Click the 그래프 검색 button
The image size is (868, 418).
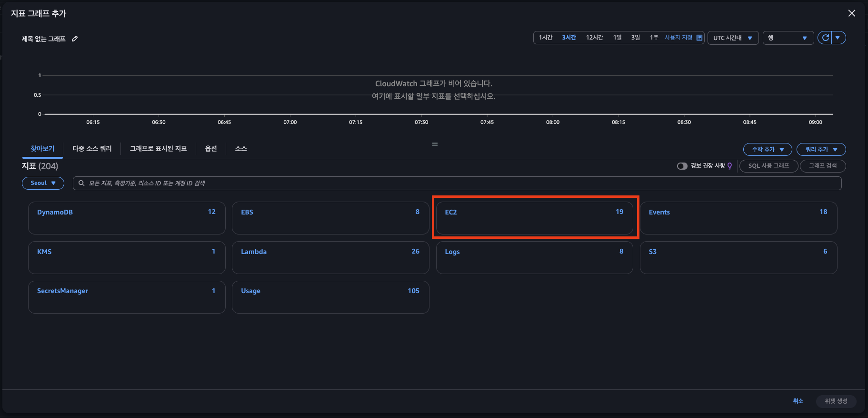pos(823,166)
